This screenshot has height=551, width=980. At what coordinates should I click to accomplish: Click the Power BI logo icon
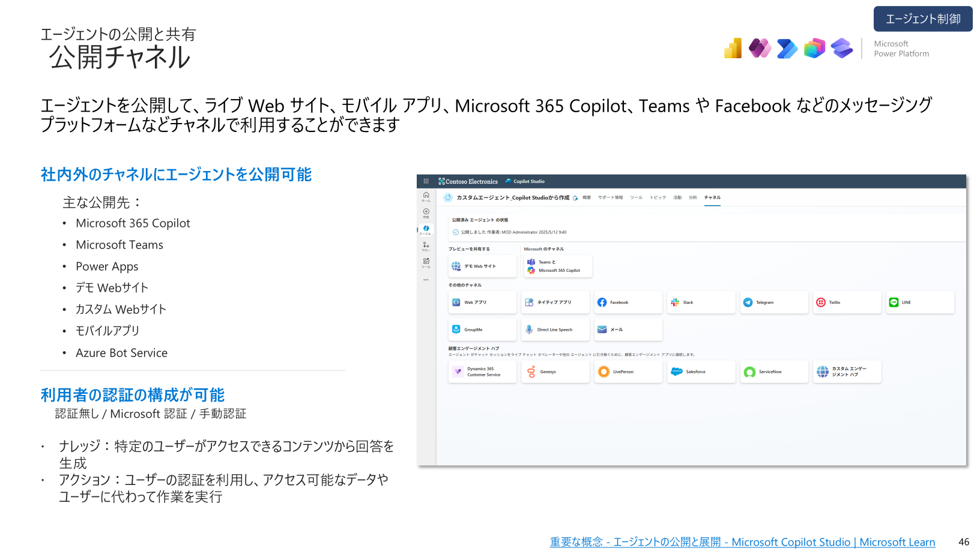pos(733,48)
